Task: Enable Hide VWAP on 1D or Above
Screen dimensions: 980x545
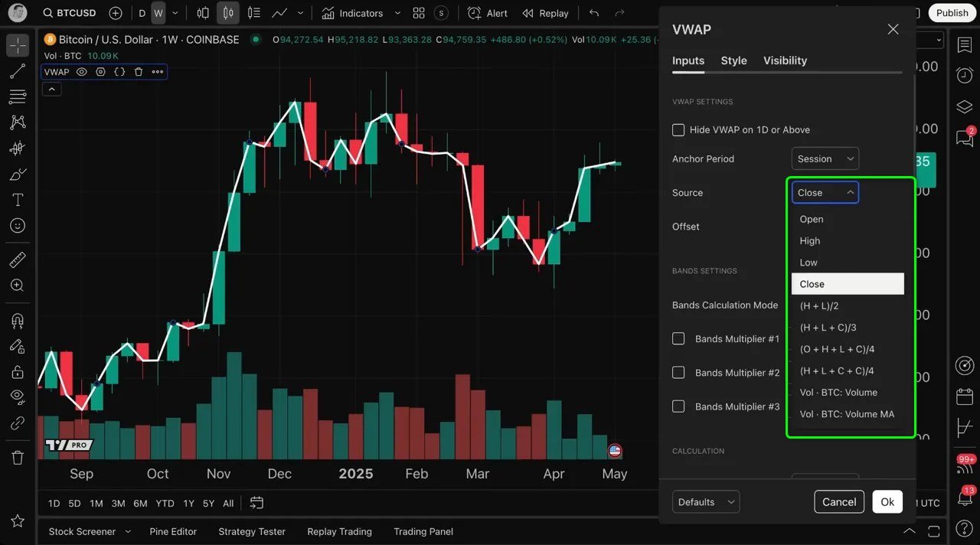Action: [678, 130]
